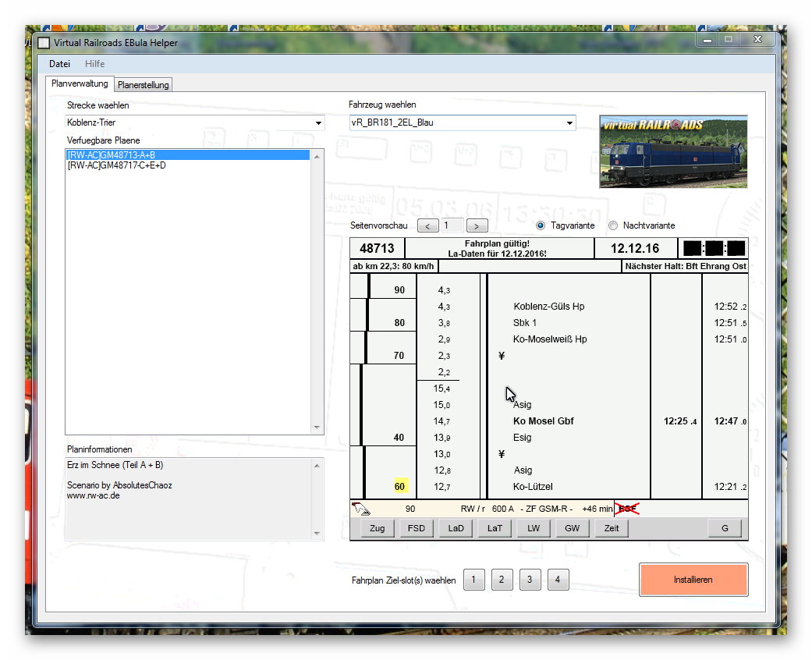
Task: Choose Fahrplan target slot 3
Action: tap(530, 580)
